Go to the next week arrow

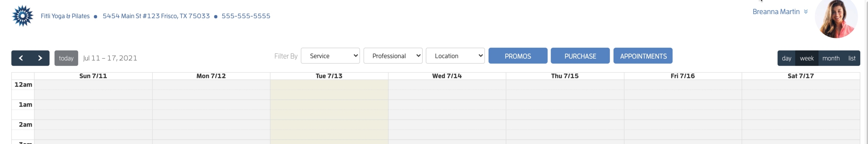(40, 58)
